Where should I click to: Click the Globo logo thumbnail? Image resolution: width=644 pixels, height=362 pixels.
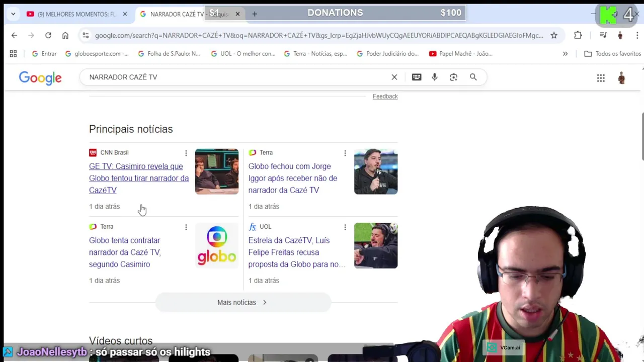coord(217,246)
